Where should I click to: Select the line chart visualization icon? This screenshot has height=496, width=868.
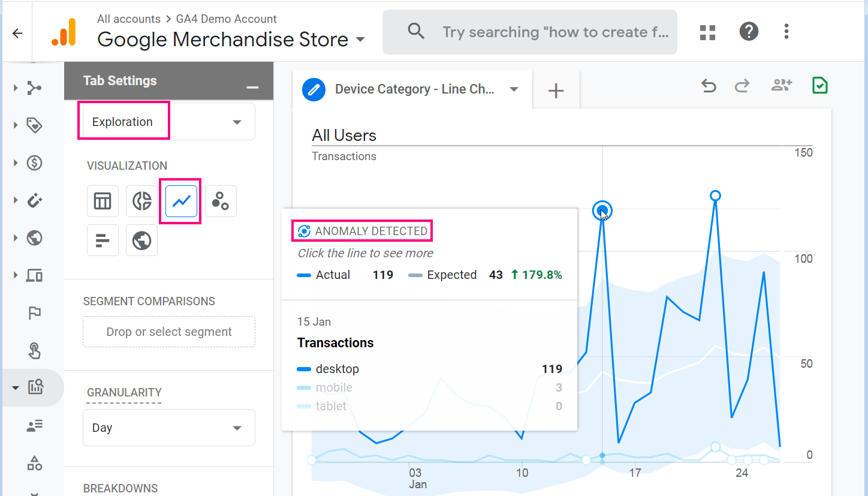coord(181,202)
